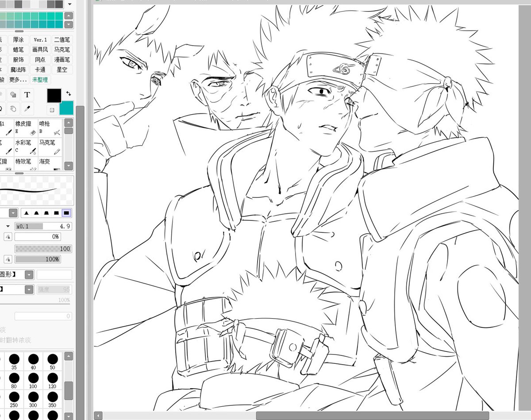The width and height of the screenshot is (531, 420).
Task: Pick brush size preset 35
Action: (x=14, y=361)
